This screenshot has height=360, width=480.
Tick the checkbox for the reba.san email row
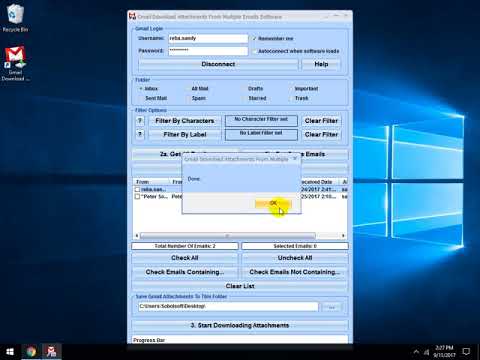pos(137,189)
